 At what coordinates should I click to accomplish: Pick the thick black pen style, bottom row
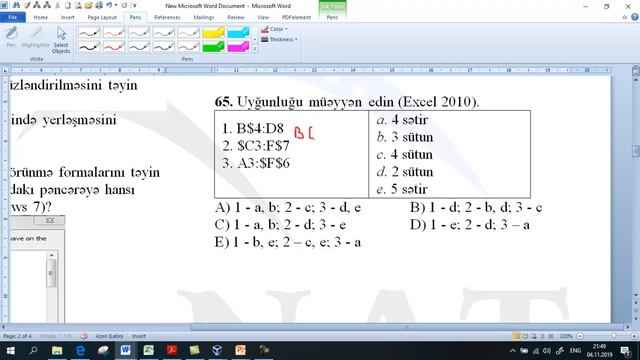pos(89,47)
